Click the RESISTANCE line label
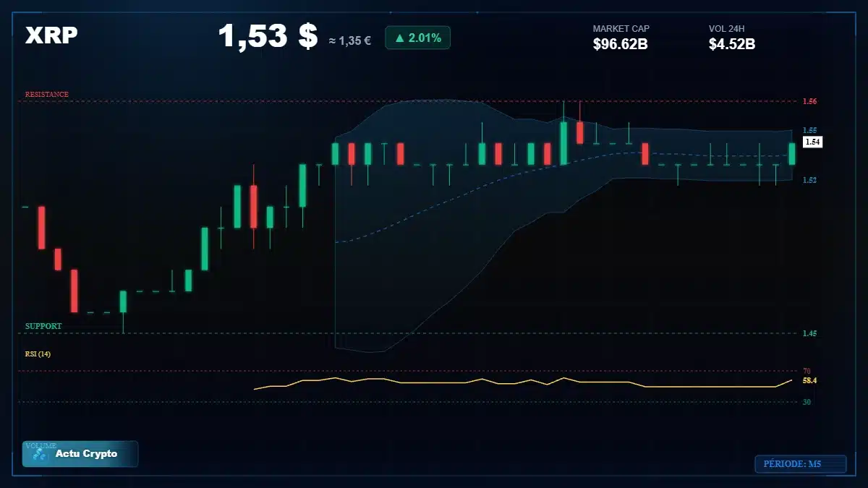 click(47, 94)
